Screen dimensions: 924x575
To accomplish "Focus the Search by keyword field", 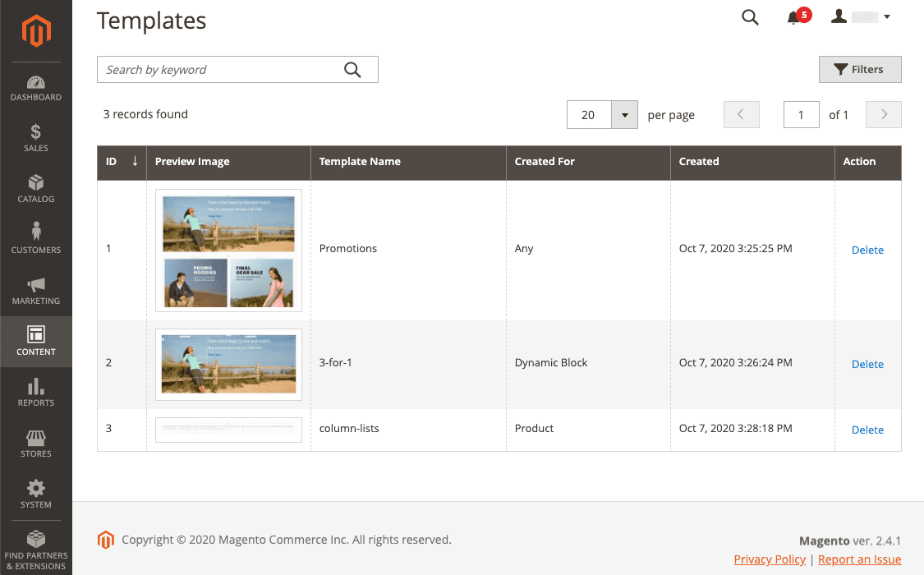I will coord(237,70).
